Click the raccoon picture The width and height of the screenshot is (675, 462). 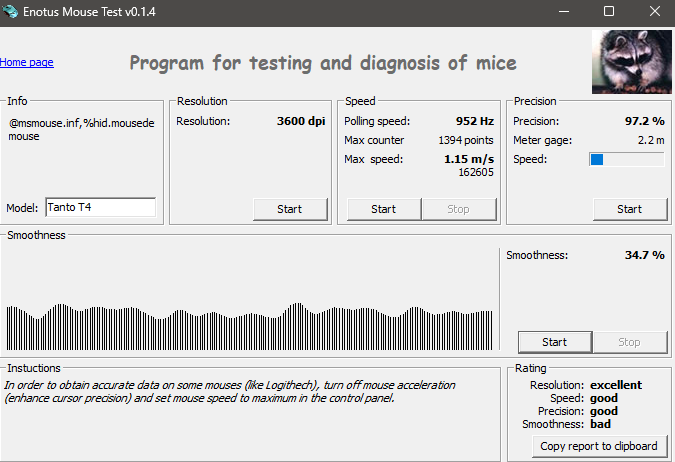click(x=632, y=62)
